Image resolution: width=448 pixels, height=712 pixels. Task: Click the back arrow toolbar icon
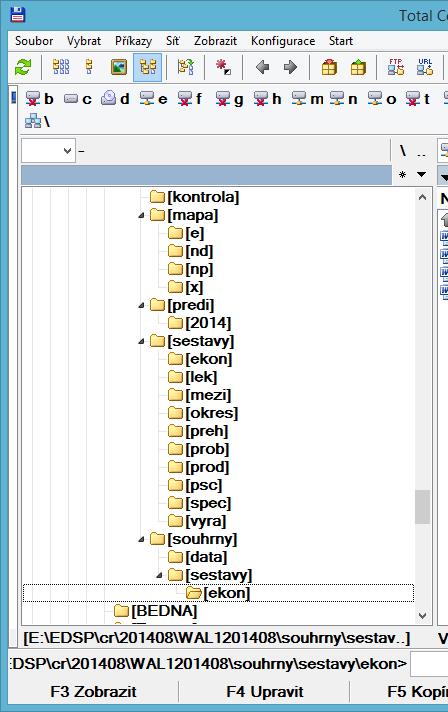[262, 68]
